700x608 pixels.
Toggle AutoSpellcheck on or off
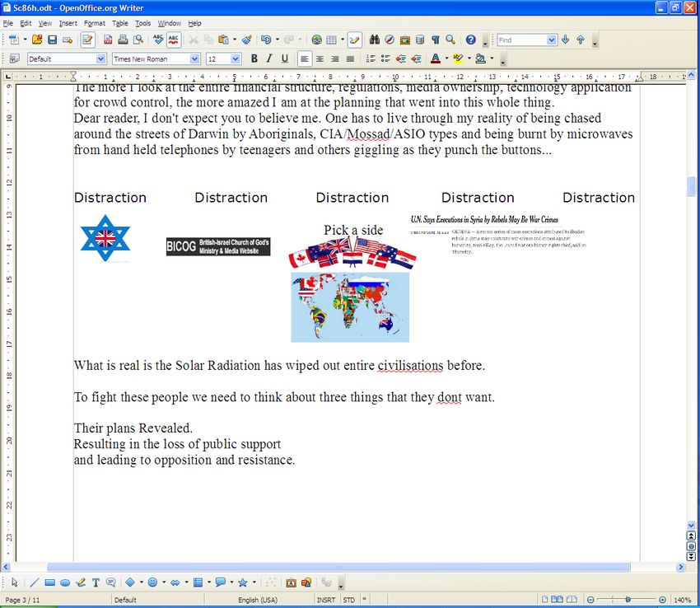pos(174,40)
